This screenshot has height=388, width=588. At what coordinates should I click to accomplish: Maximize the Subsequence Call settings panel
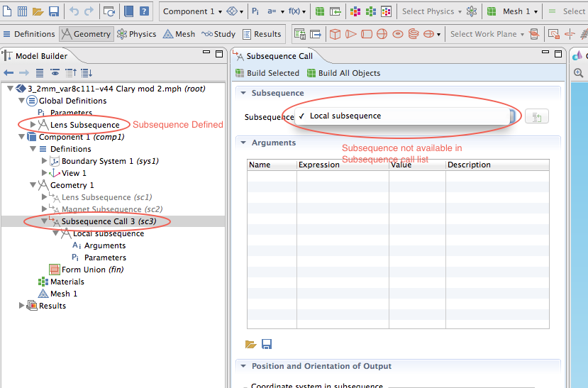click(558, 54)
